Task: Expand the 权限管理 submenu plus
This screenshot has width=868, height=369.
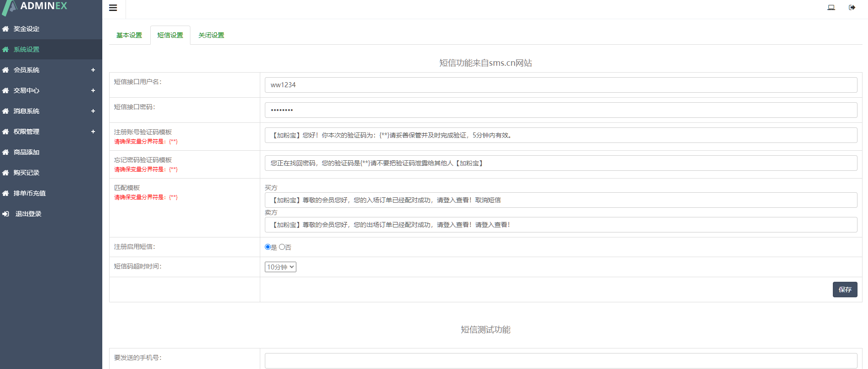Action: coord(93,132)
